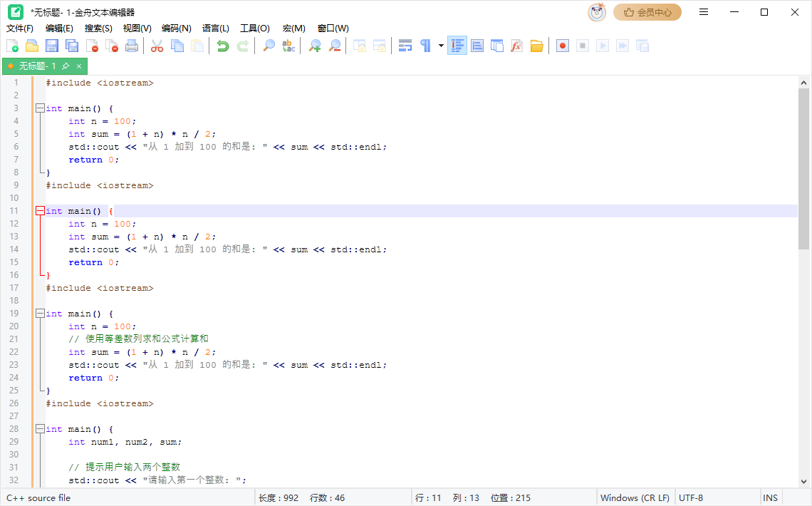Screen dimensions: 812x506
Task: Collapse main() fold marker on line 3
Action: [40, 108]
